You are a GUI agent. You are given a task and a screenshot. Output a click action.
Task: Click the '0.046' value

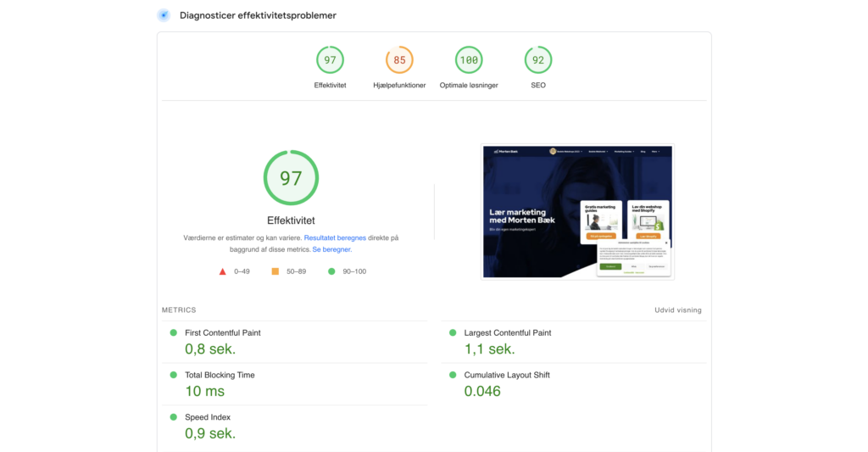(x=482, y=391)
